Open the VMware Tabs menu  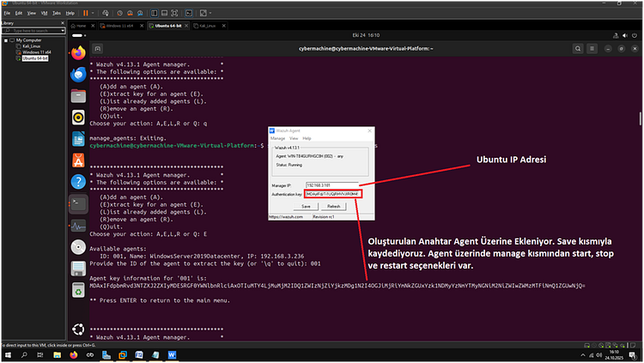click(57, 13)
